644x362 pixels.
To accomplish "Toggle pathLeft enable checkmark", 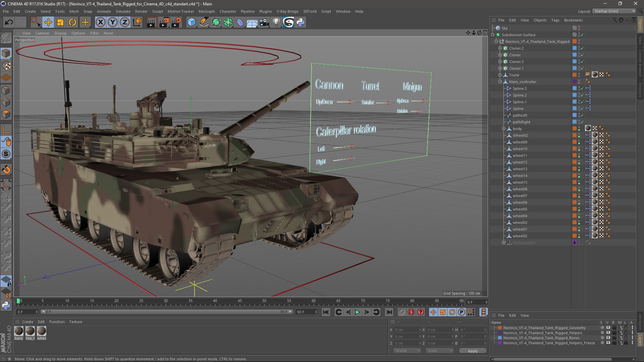I will (x=582, y=115).
